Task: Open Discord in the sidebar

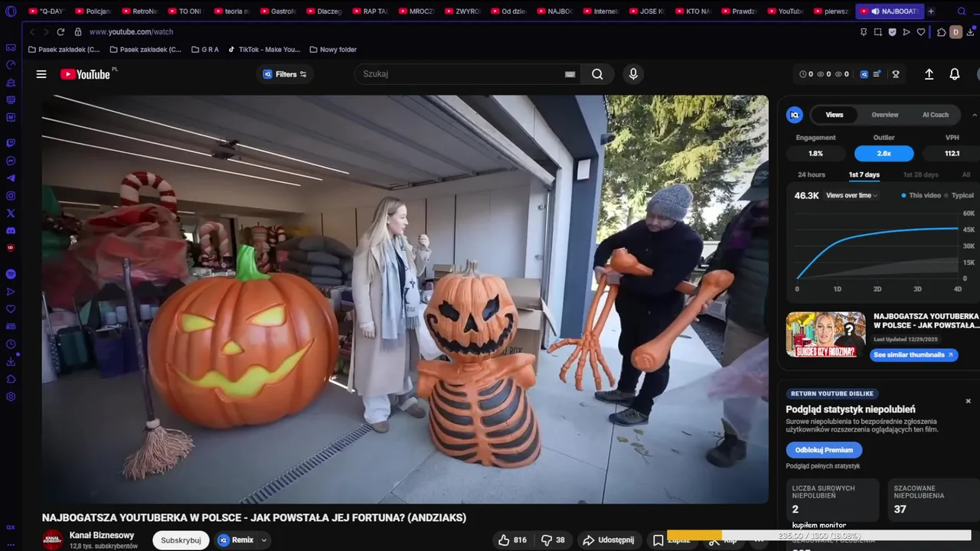Action: tap(11, 230)
